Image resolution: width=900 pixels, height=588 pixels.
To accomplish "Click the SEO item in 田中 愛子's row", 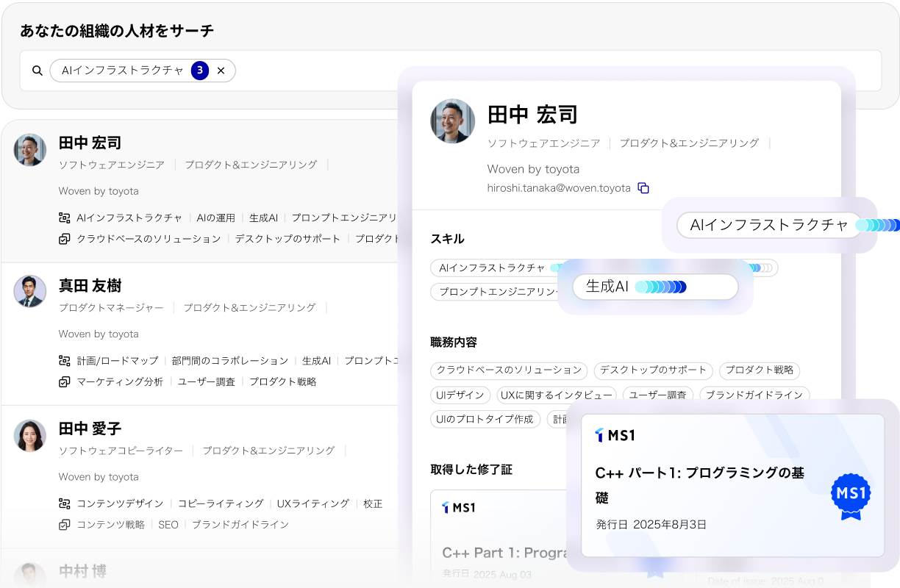I will point(168,525).
